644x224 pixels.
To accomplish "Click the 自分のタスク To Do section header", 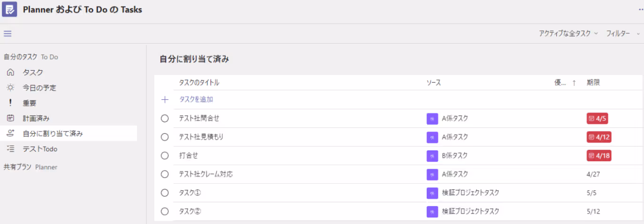I will pos(31,57).
